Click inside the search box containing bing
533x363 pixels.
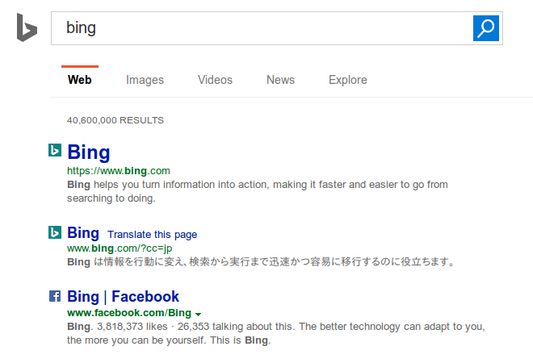coord(262,28)
